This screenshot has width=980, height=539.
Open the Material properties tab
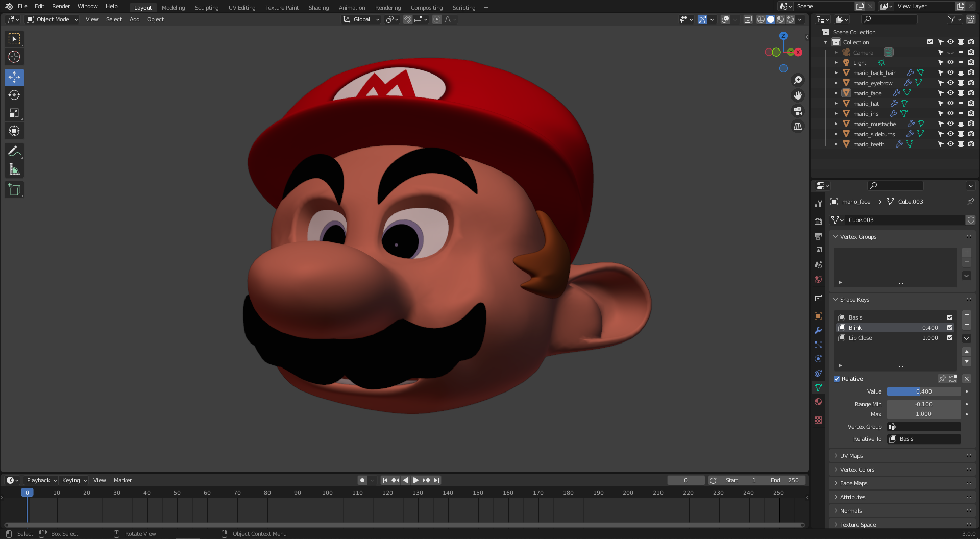(818, 402)
